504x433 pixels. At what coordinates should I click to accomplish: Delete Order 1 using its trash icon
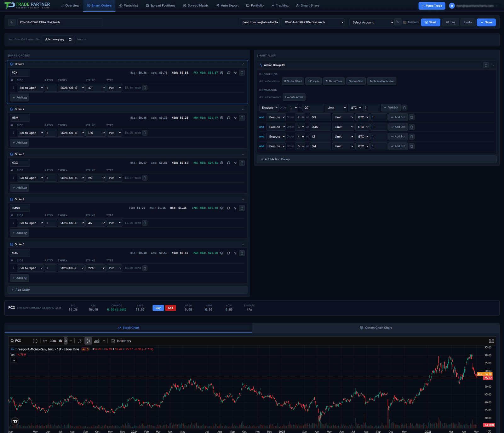242,73
